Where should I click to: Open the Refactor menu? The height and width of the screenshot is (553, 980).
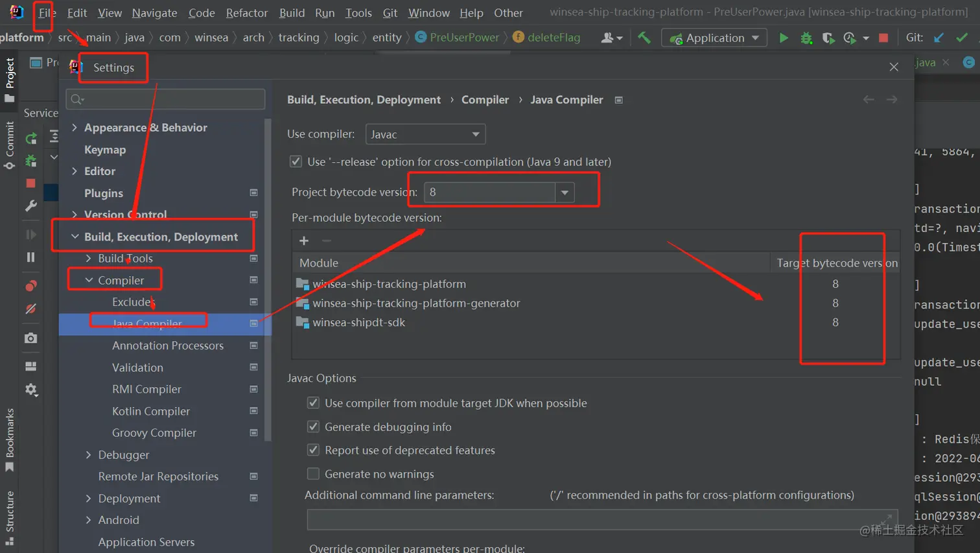click(x=246, y=12)
